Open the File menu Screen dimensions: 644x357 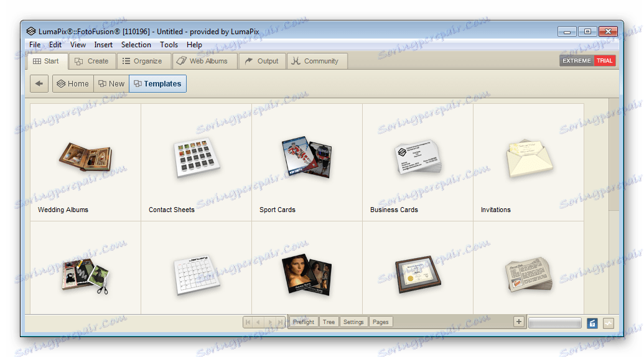35,45
